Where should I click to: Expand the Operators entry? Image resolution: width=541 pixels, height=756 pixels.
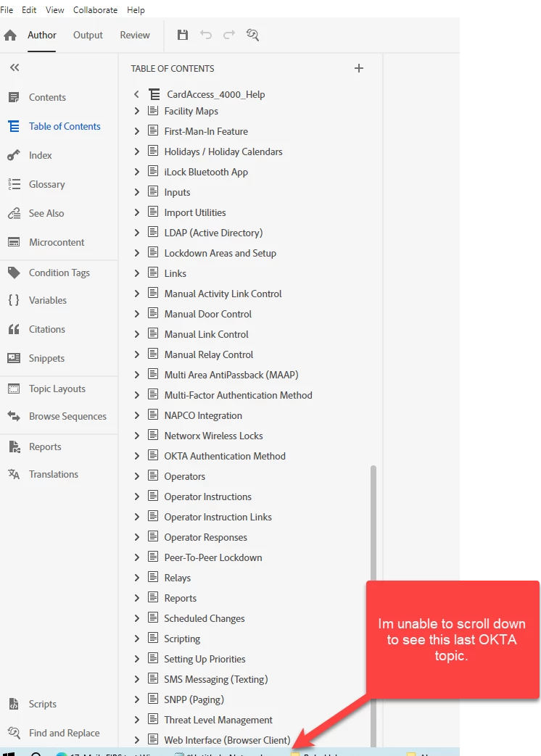(x=136, y=476)
